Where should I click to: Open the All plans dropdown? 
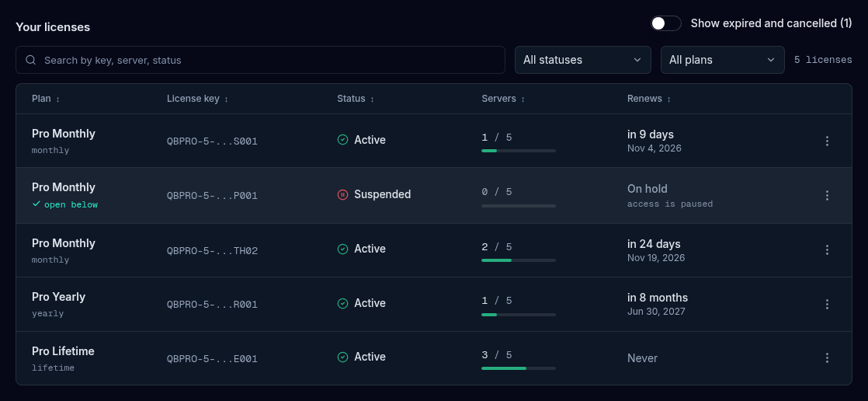(722, 60)
